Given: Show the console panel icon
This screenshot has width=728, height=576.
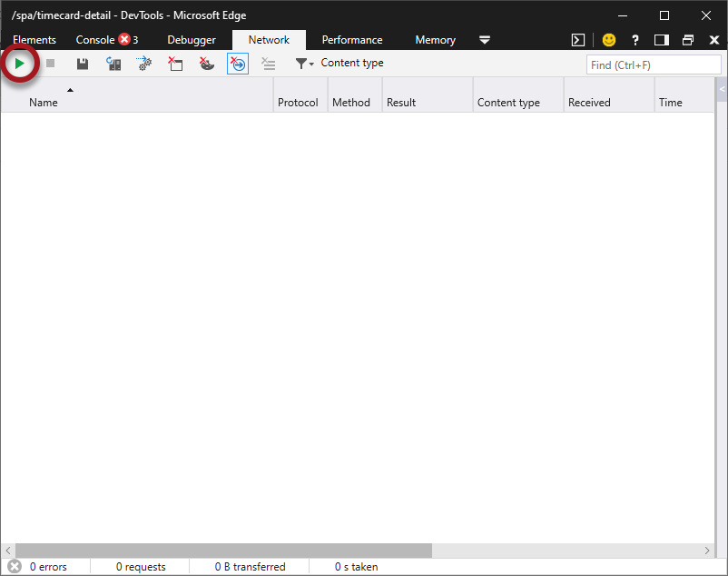Looking at the screenshot, I should point(578,40).
